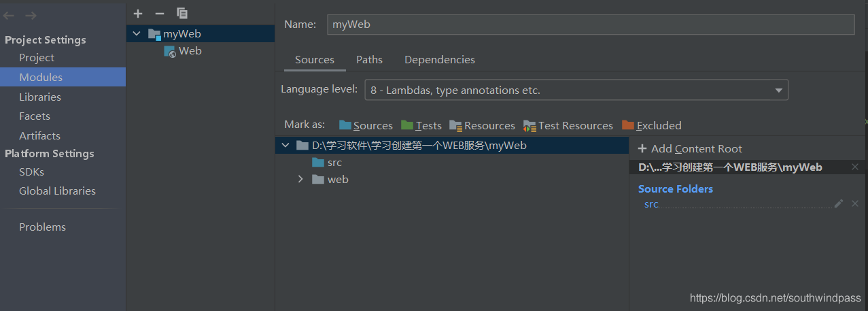Click the module Name input field
868x311 pixels.
(590, 24)
